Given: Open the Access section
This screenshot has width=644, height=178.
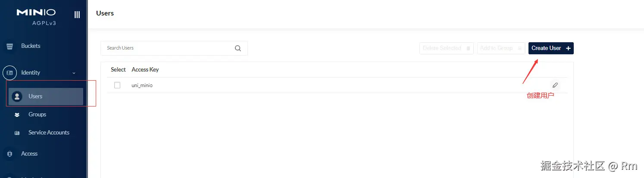Looking at the screenshot, I should point(29,154).
